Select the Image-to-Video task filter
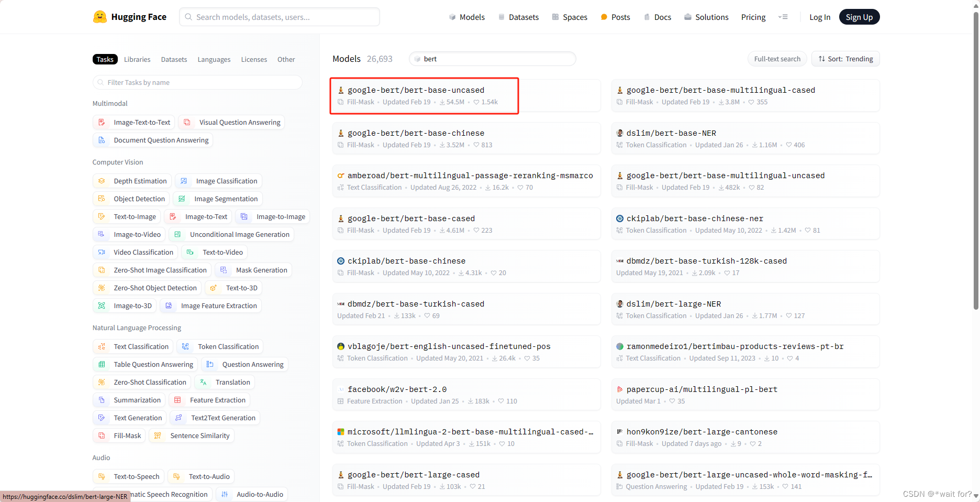980x502 pixels. coord(129,234)
